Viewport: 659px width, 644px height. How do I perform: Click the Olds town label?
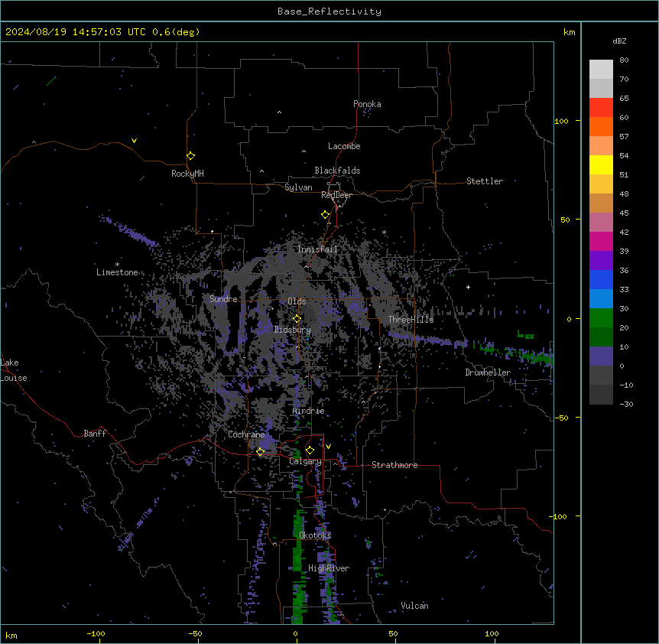297,301
